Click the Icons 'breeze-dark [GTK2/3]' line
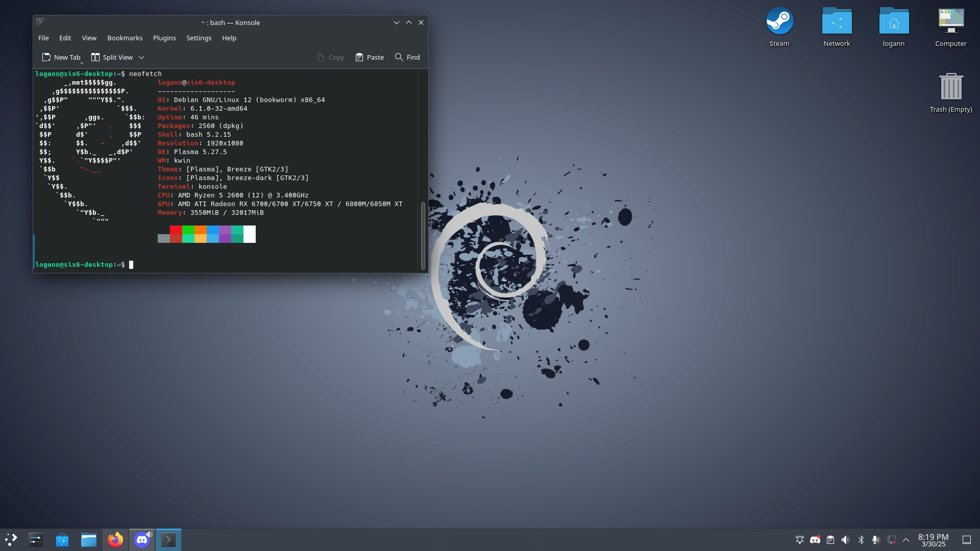Image resolution: width=980 pixels, height=551 pixels. click(233, 178)
